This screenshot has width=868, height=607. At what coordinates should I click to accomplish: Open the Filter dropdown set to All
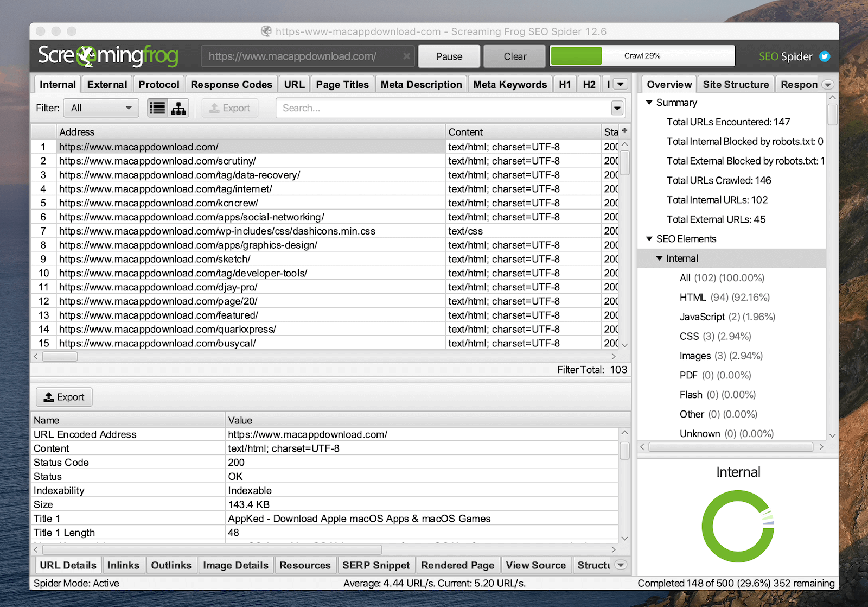(101, 108)
